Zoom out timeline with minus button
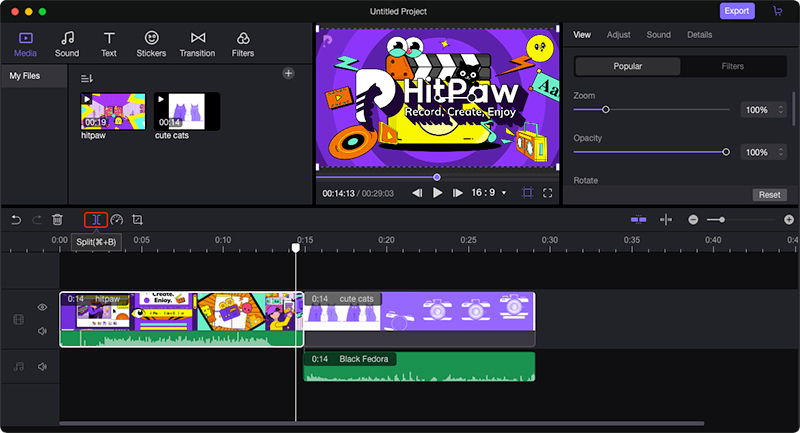Image resolution: width=800 pixels, height=433 pixels. point(693,220)
